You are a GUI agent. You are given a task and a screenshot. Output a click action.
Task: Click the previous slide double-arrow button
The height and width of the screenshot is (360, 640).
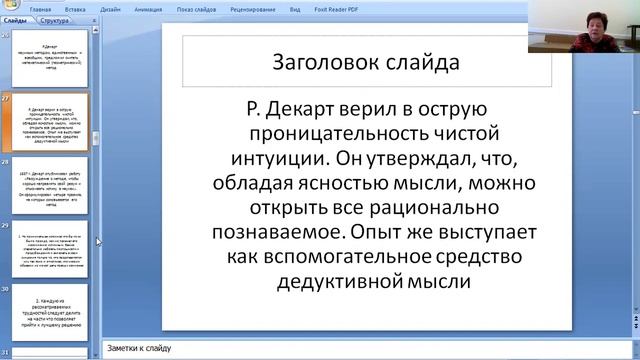[636, 318]
